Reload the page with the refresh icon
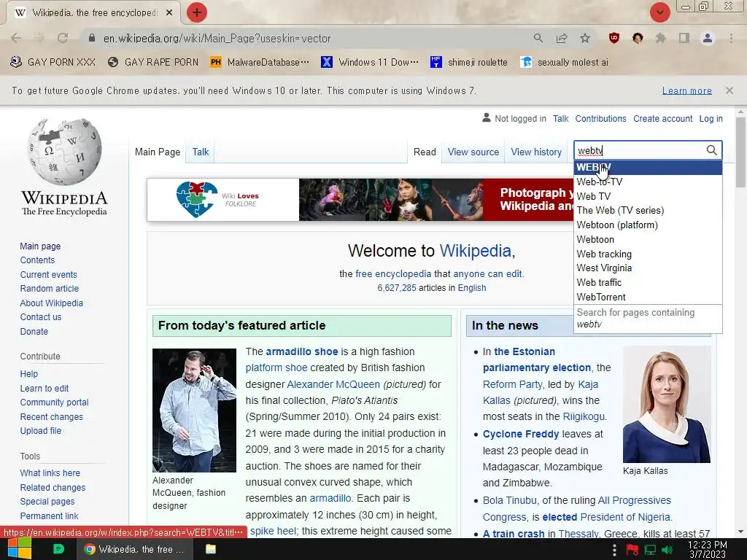Screen dimensions: 747x560 (x=63, y=38)
